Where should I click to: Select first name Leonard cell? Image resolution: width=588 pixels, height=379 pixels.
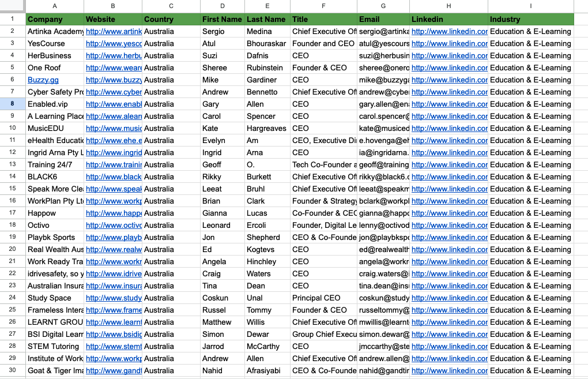coord(223,225)
